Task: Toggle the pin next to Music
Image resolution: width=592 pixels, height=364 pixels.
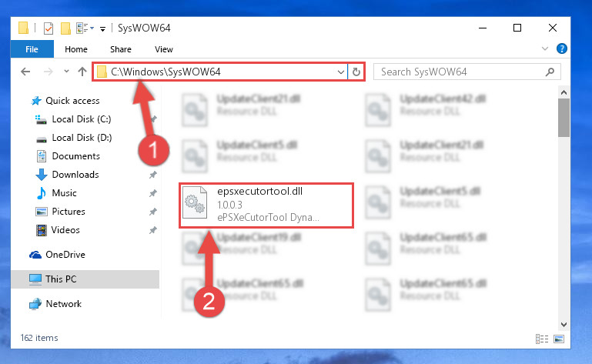Action: click(x=153, y=193)
